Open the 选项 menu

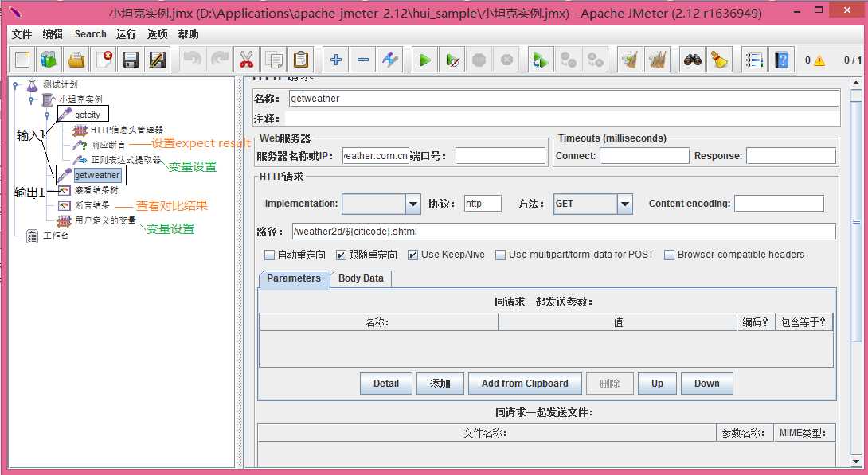pos(157,34)
